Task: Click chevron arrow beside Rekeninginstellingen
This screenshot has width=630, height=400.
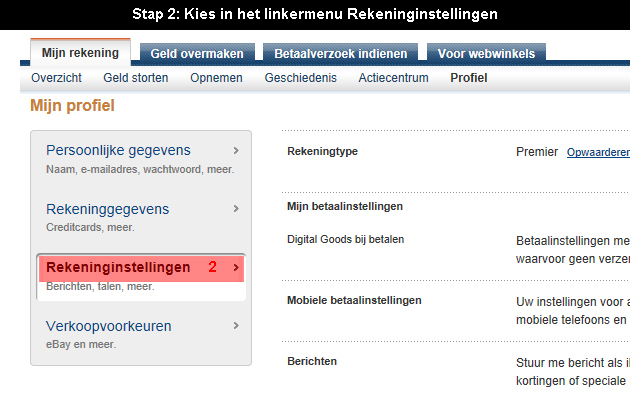Action: click(236, 267)
